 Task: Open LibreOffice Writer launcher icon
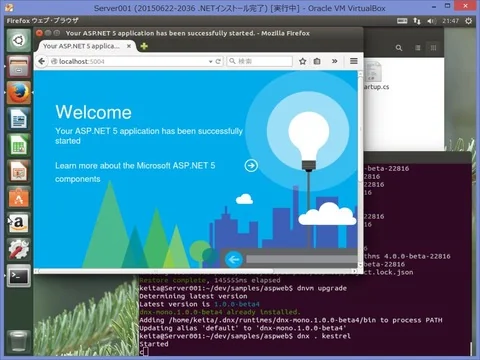click(x=18, y=119)
